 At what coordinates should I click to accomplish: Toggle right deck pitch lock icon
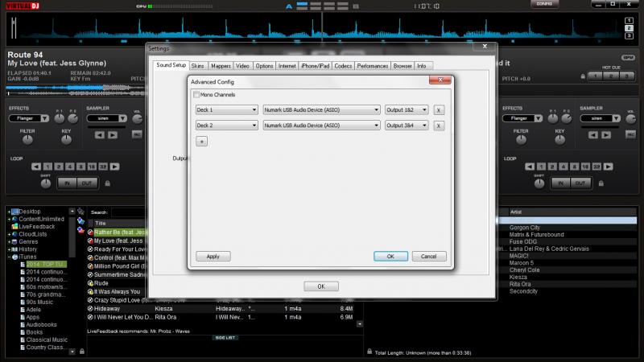(x=583, y=76)
